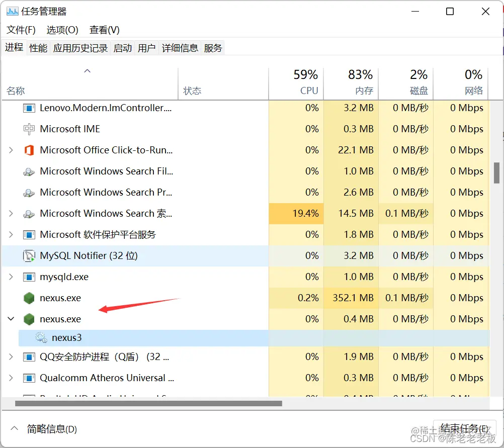
Task: Click the mysqld.exe process icon
Action: pos(29,277)
